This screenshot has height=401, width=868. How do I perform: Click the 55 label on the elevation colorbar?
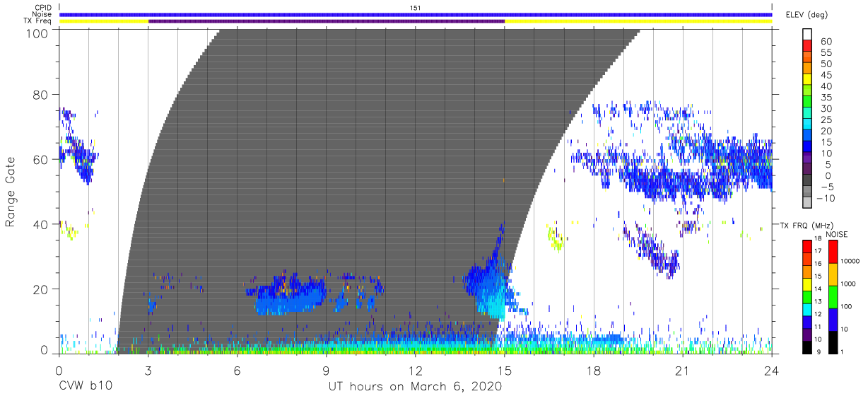click(826, 53)
